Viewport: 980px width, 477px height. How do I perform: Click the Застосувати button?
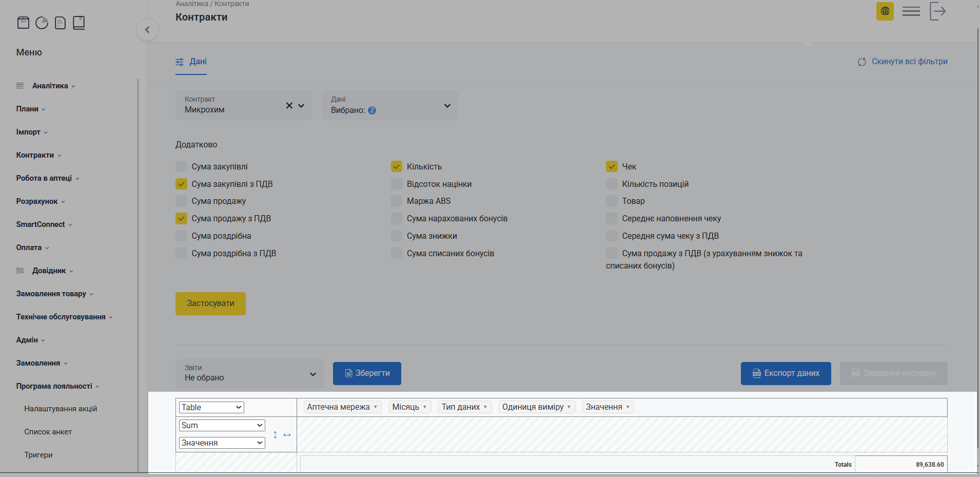tap(210, 303)
